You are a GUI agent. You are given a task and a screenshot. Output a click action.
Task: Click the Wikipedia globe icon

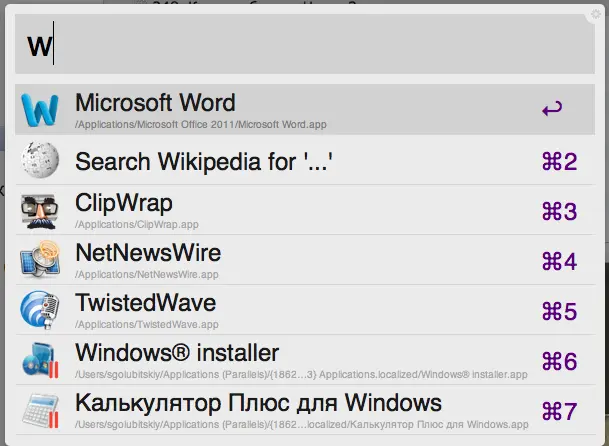[41, 160]
